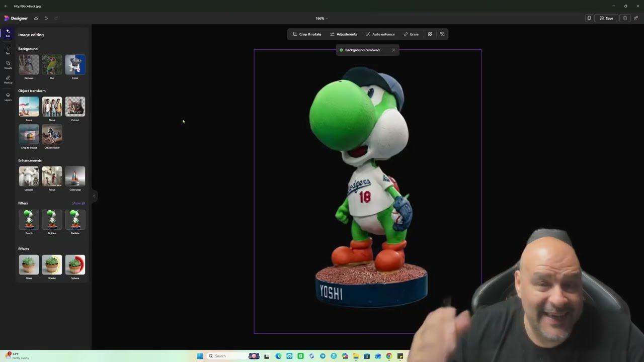The height and width of the screenshot is (362, 644).
Task: Apply the Border effect
Action: coord(52,264)
